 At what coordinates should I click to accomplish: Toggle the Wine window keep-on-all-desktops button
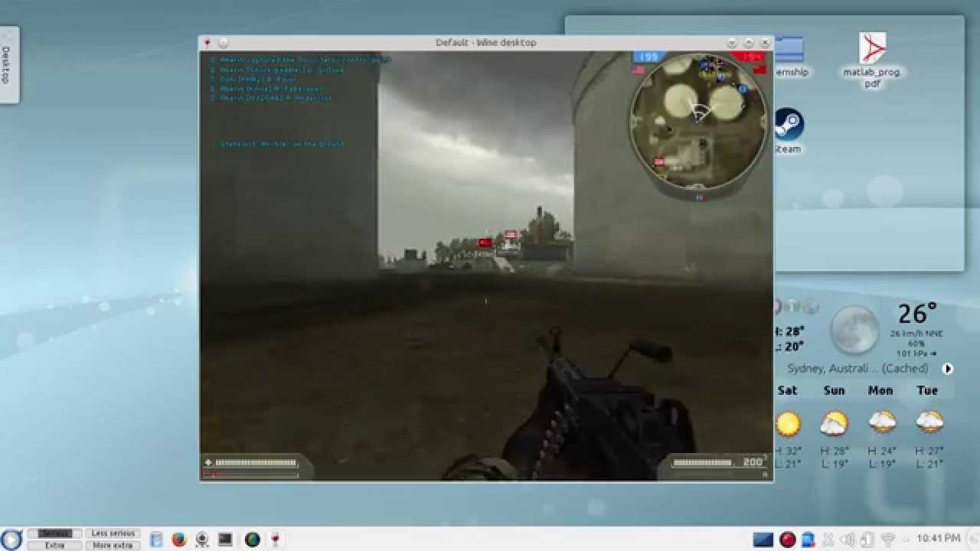224,43
